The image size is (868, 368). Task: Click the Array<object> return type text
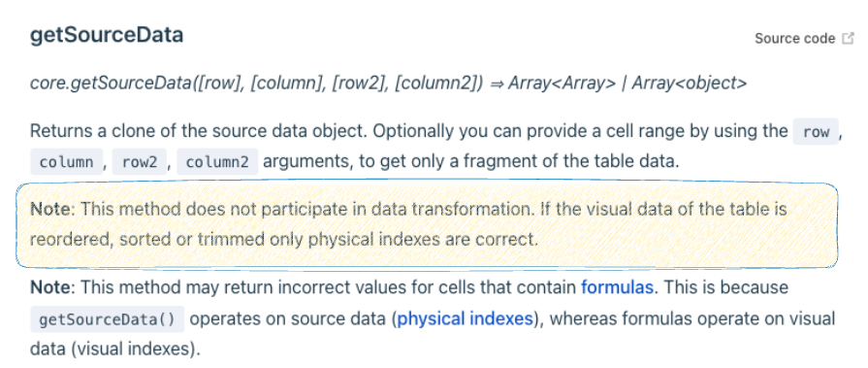(690, 84)
